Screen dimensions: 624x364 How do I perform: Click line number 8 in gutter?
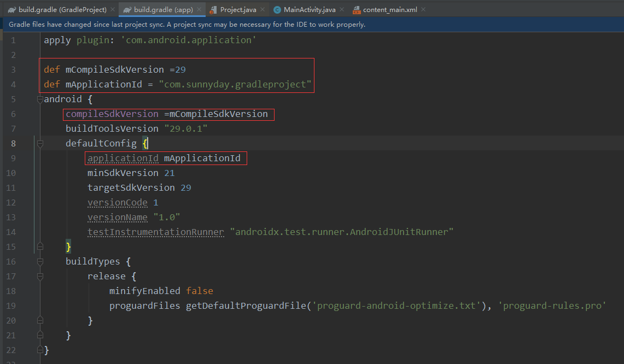pos(13,143)
